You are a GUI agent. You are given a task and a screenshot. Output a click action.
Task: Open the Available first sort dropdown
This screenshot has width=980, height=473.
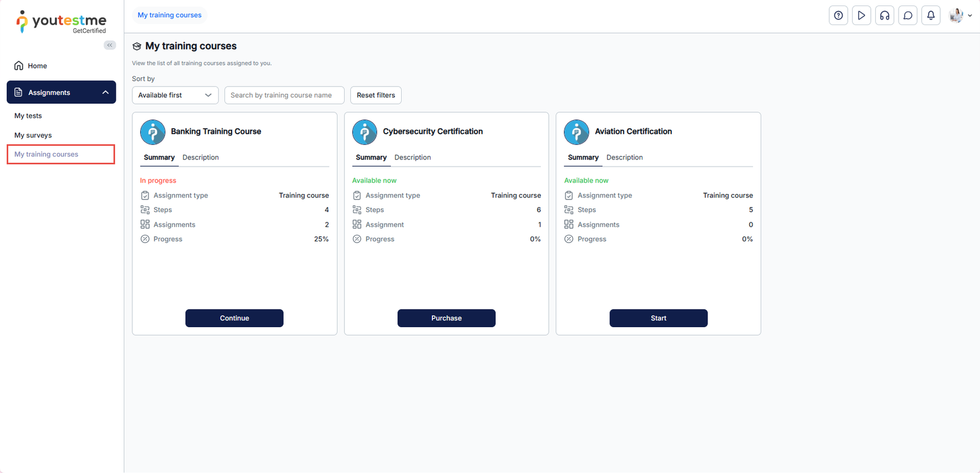pos(175,96)
